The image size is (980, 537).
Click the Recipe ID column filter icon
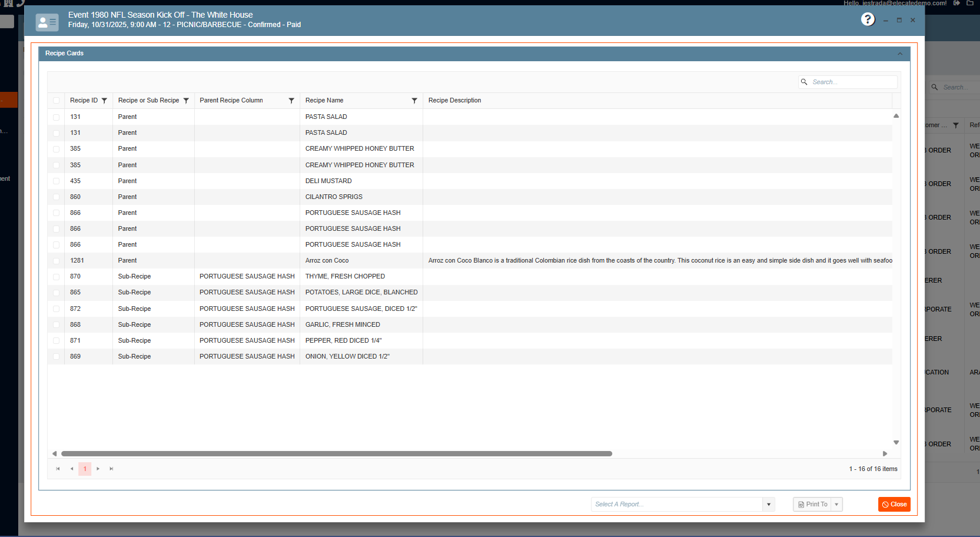(x=104, y=101)
